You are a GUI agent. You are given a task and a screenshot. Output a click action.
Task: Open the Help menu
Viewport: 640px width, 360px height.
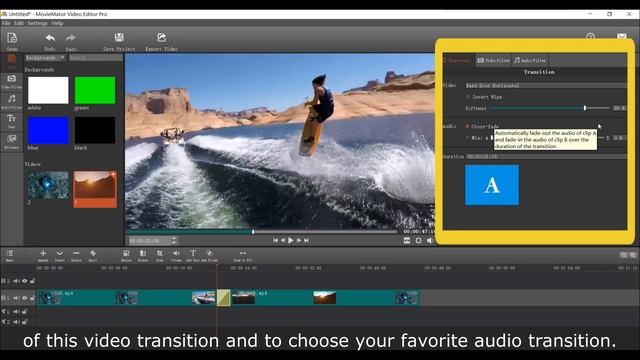click(x=57, y=23)
